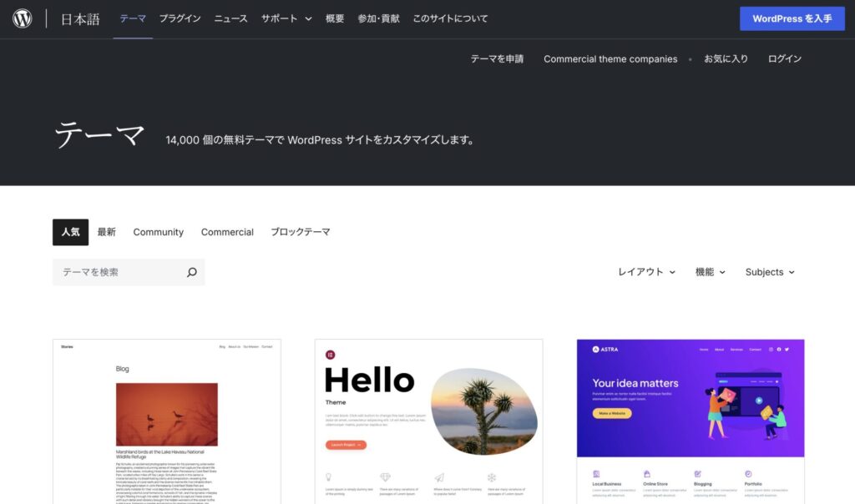The width and height of the screenshot is (855, 504).
Task: Open the レイアウト filter dropdown
Action: pyautogui.click(x=647, y=272)
